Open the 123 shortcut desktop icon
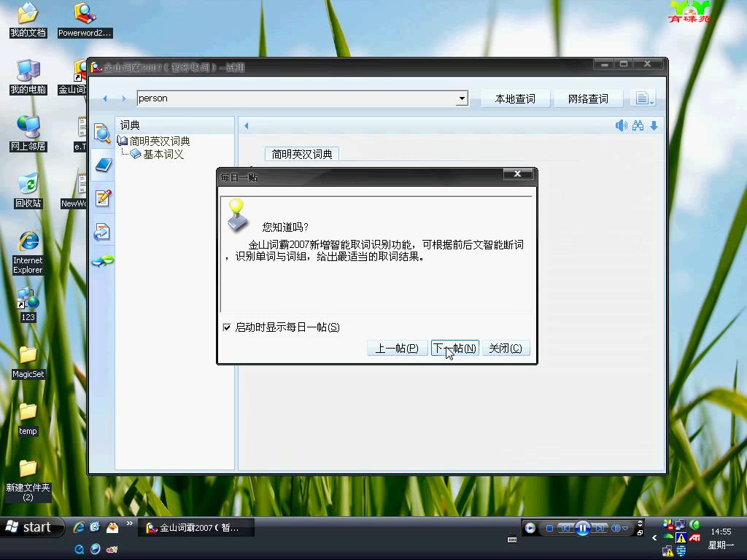Screen dimensions: 747x560 28,304
